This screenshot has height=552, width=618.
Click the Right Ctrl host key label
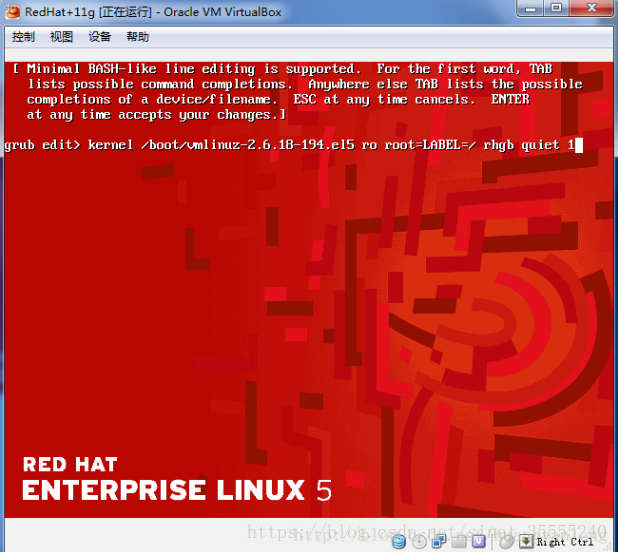click(x=565, y=542)
